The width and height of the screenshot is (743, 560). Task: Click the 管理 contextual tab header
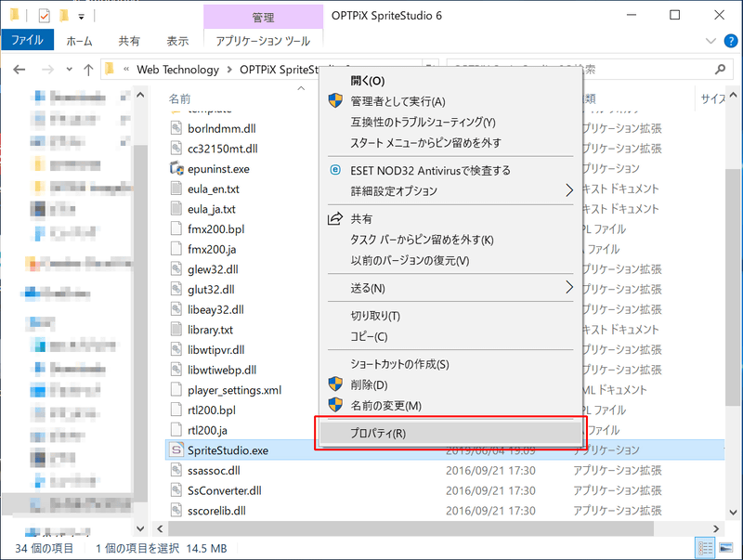click(x=263, y=17)
